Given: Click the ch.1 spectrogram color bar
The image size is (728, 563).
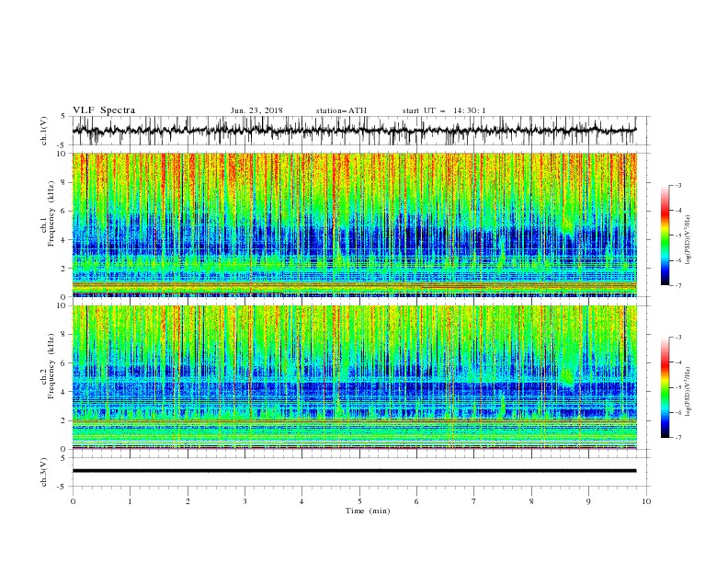Looking at the screenshot, I should (665, 236).
